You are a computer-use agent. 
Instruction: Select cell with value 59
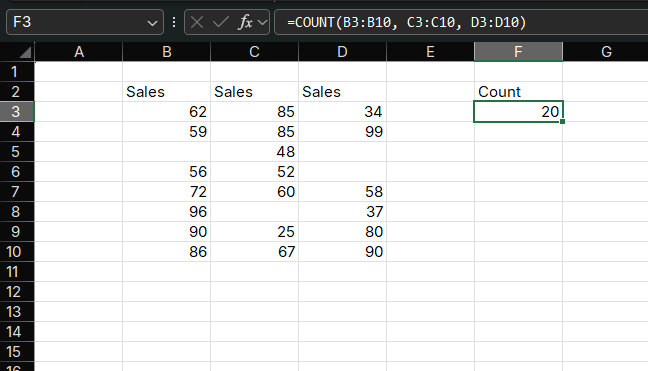[x=167, y=132]
